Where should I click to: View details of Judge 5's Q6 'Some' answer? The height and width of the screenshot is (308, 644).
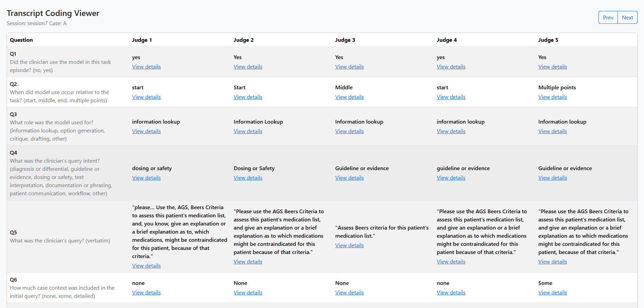point(552,292)
